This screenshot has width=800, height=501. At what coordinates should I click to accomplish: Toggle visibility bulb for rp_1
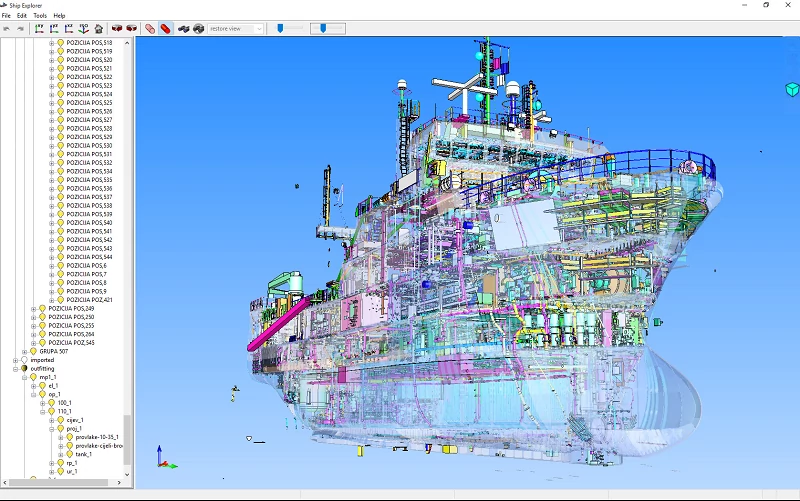pyautogui.click(x=60, y=463)
